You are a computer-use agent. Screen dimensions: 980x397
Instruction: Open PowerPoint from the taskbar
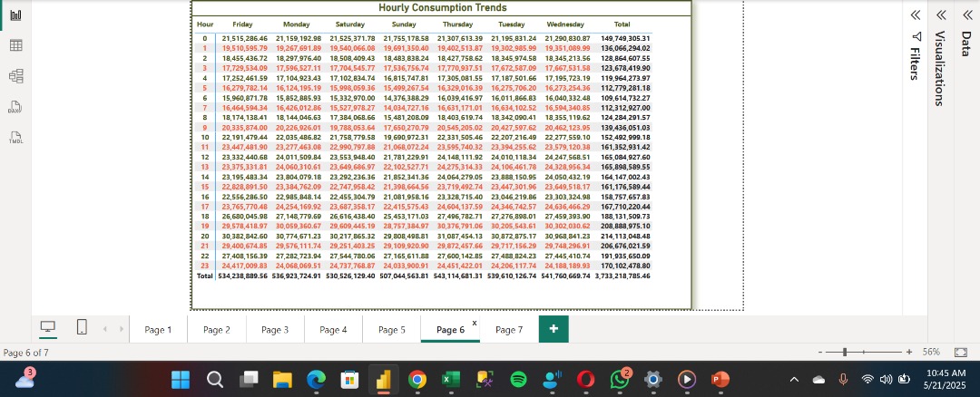pyautogui.click(x=720, y=379)
